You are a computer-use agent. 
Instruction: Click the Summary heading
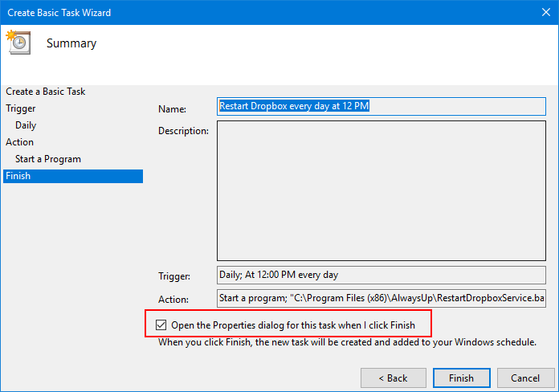(71, 43)
